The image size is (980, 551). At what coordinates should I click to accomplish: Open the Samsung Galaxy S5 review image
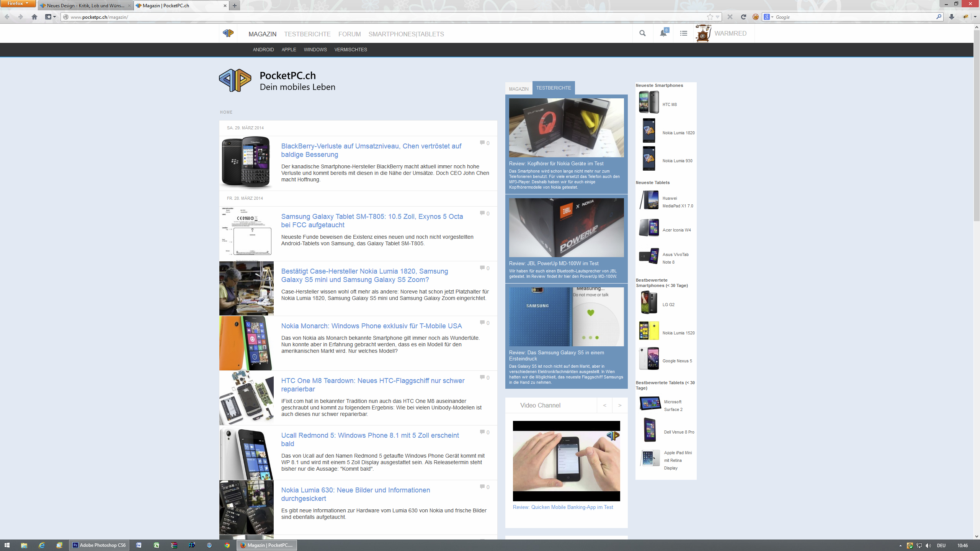click(x=566, y=317)
